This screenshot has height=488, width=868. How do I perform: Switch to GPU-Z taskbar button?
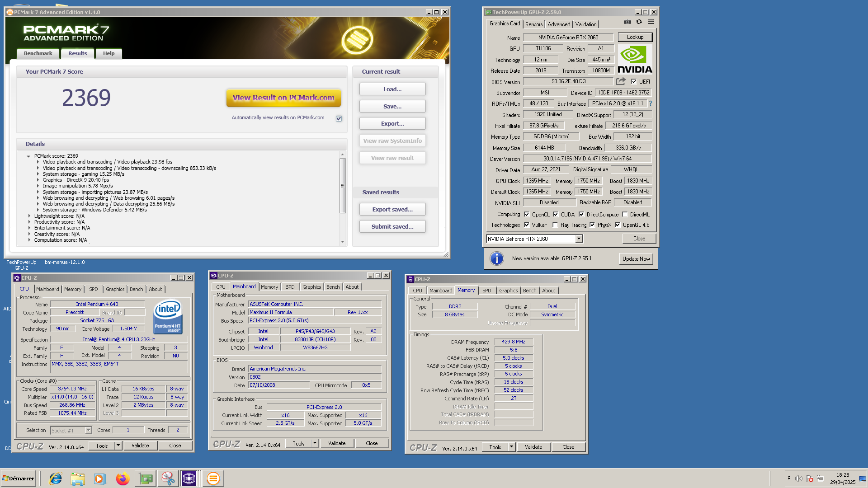[x=146, y=479]
